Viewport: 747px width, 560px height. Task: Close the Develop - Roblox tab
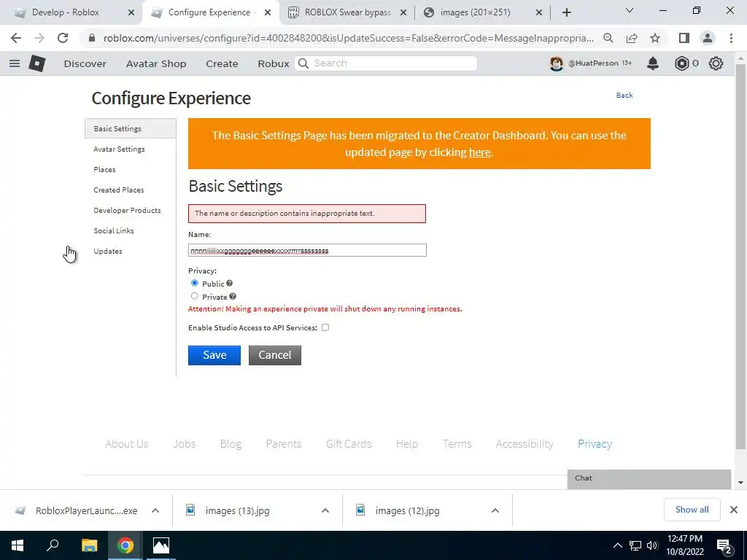pos(131,12)
